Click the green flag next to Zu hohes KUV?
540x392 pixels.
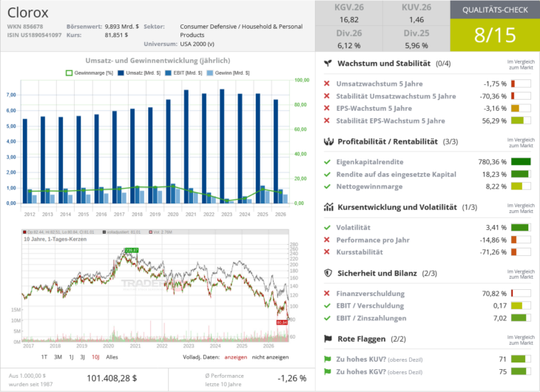coord(328,359)
